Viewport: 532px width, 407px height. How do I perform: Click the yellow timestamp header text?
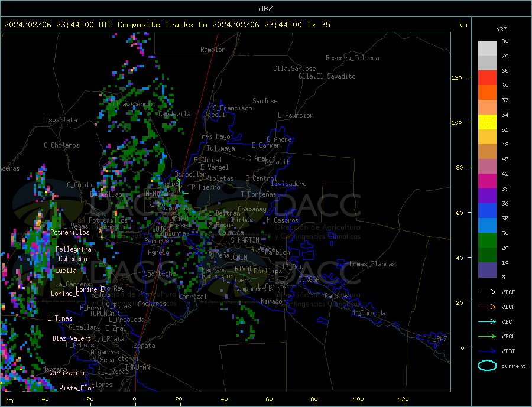point(167,25)
